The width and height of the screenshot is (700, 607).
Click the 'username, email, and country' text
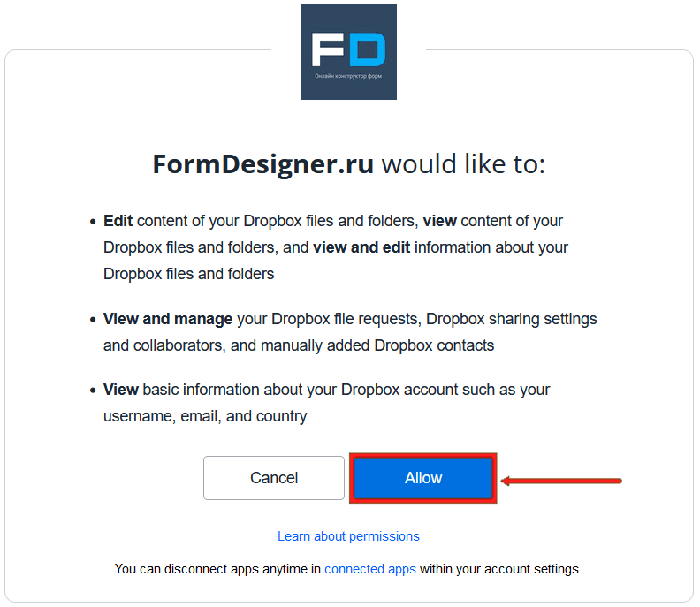pos(205,415)
